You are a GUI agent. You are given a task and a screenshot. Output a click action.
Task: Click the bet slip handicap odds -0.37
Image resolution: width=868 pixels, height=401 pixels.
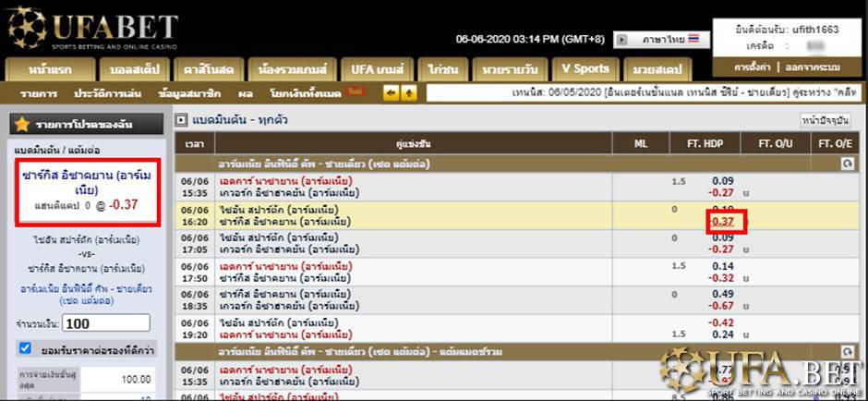pos(124,204)
